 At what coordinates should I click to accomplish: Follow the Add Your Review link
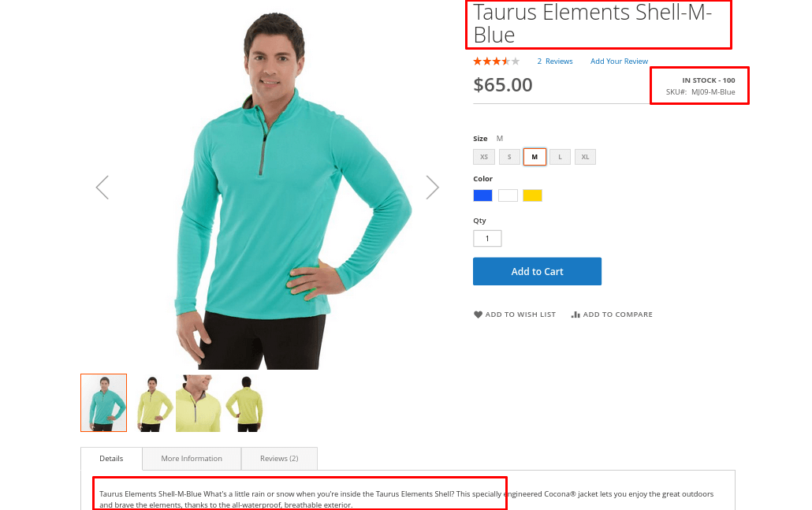(619, 61)
